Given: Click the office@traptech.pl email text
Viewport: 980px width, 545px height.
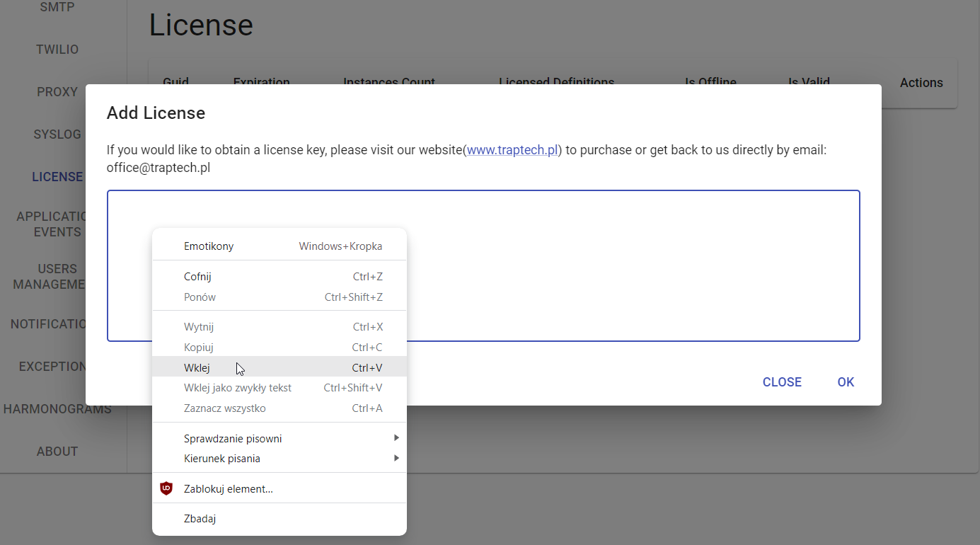Looking at the screenshot, I should [x=158, y=168].
